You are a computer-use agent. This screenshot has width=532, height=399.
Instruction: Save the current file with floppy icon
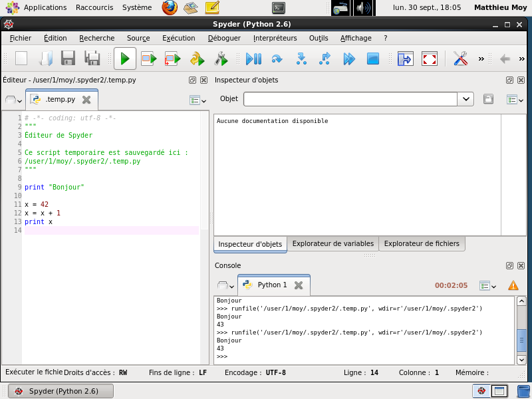[x=68, y=59]
